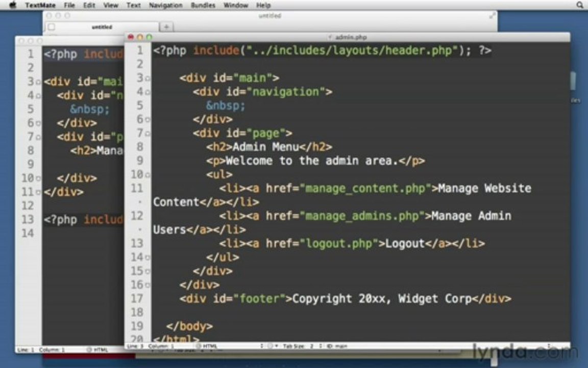Click the proxy icon beside admin.php title

tap(330, 37)
